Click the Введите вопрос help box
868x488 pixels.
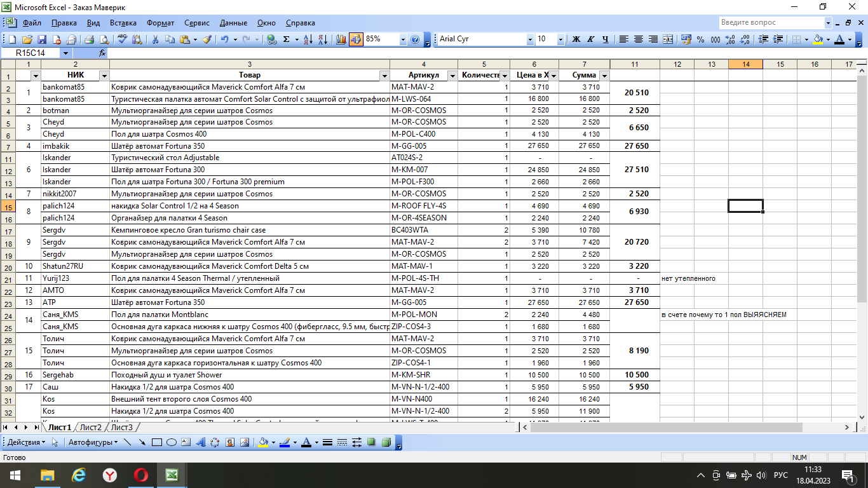tap(772, 23)
